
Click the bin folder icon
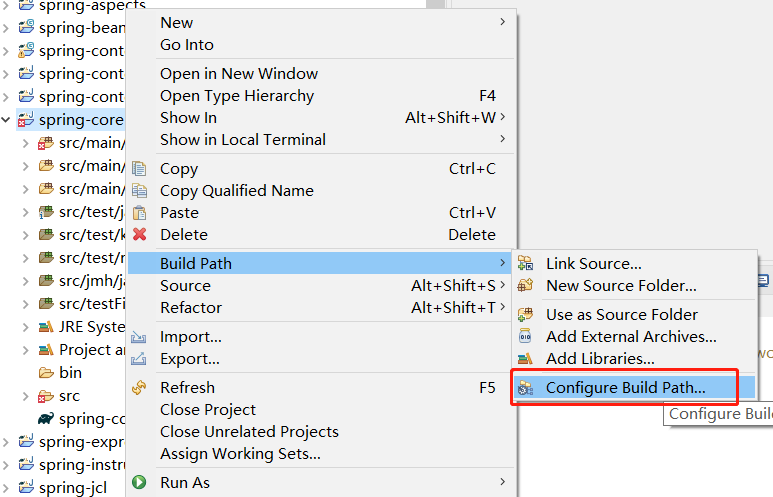pos(46,373)
